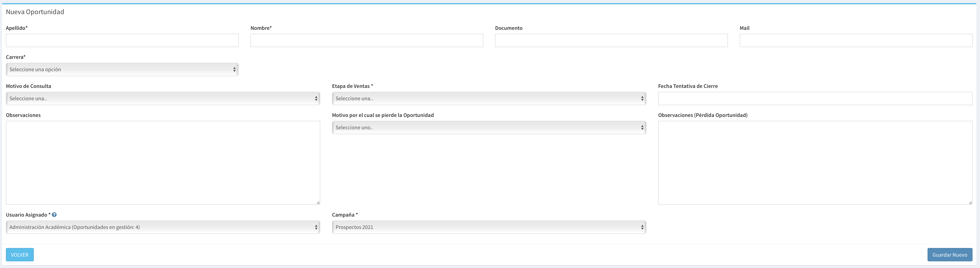The image size is (980, 268).
Task: Expand the lost opportunity reason dropdown
Action: coord(488,128)
